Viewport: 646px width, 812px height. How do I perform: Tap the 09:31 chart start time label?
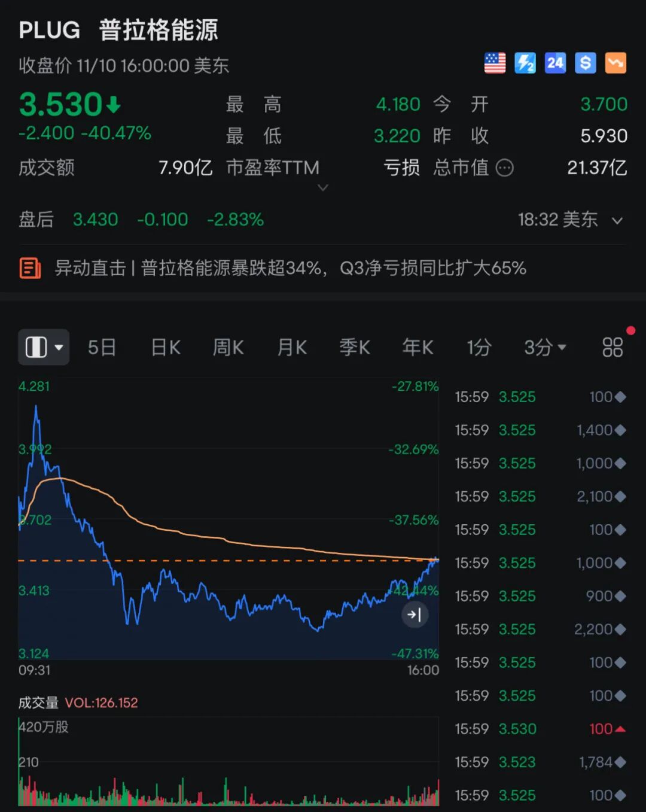35,671
